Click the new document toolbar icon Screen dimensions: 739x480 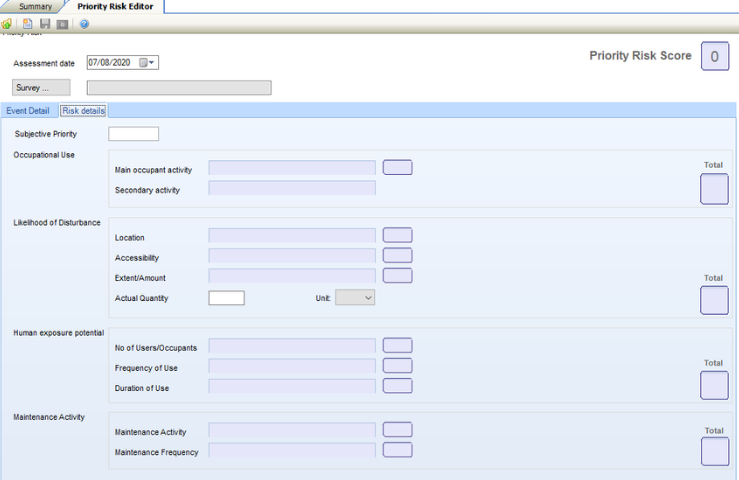[x=28, y=23]
